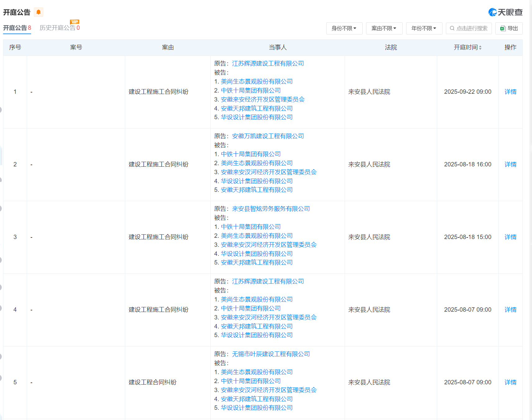Open 安徽天邦建筑工程有限公司 in row 2
This screenshot has width=532, height=420.
click(x=257, y=190)
